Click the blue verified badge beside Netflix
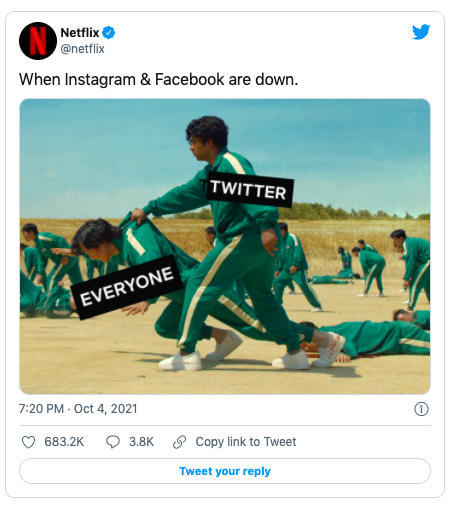455x506 pixels. (x=109, y=33)
